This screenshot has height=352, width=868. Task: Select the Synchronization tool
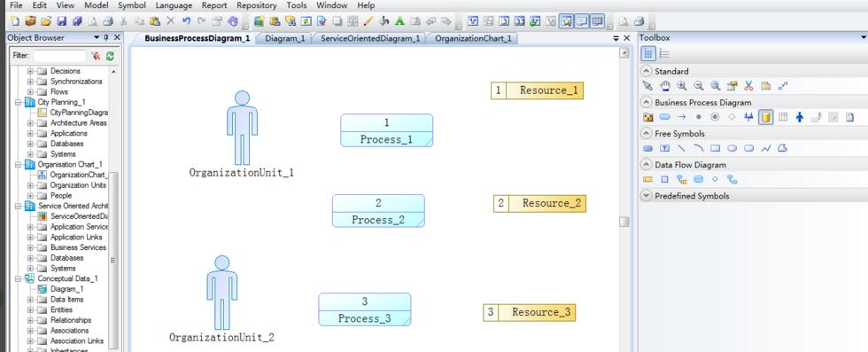click(x=748, y=117)
